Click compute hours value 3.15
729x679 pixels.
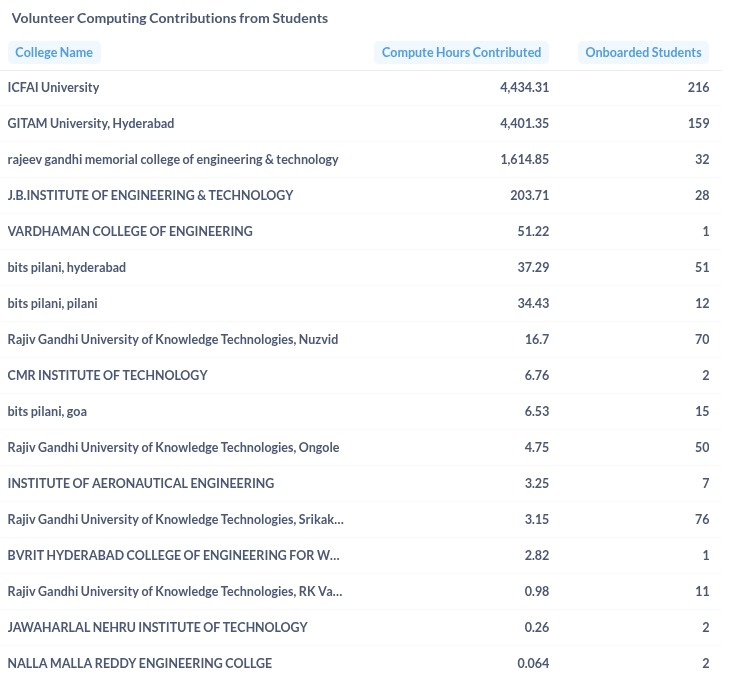[537, 519]
